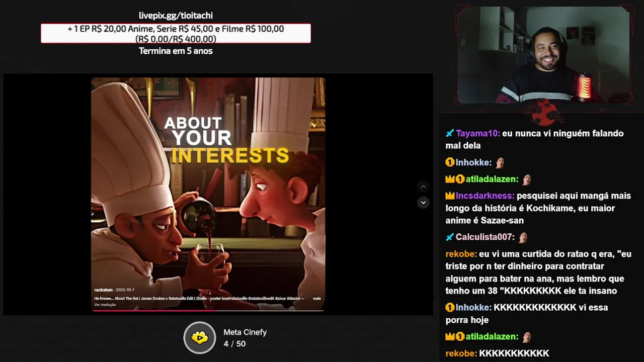Click the 'Termina em 5 anos' text
Viewport: 644px width, 362px height.
176,51
